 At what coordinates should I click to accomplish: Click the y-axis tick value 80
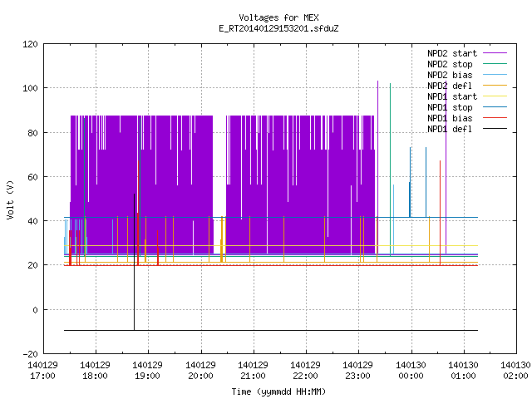[32, 133]
